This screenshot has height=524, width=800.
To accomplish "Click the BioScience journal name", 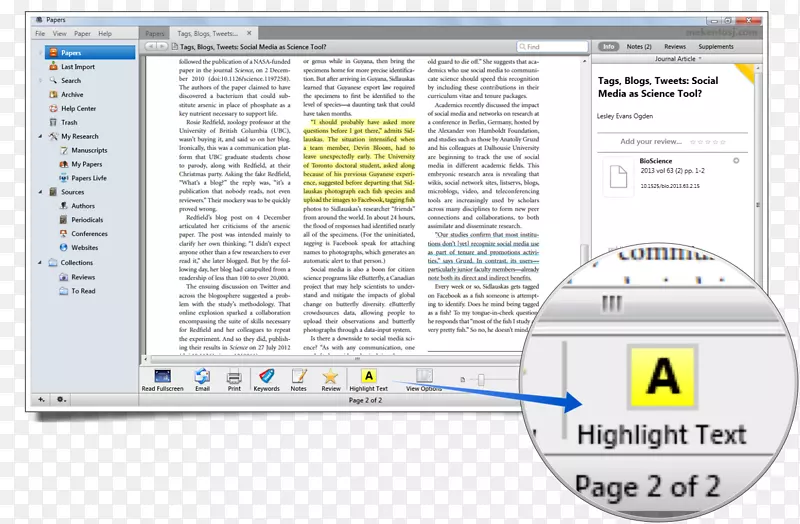I will 656,161.
